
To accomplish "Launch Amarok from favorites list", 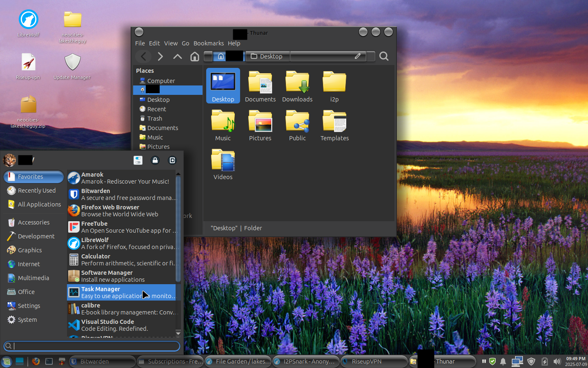I will [121, 178].
